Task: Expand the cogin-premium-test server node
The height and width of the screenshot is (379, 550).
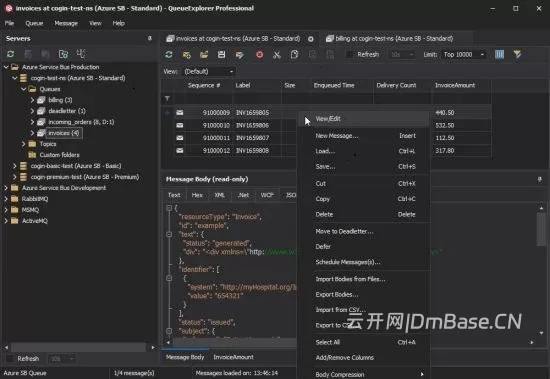Action: (x=15, y=177)
